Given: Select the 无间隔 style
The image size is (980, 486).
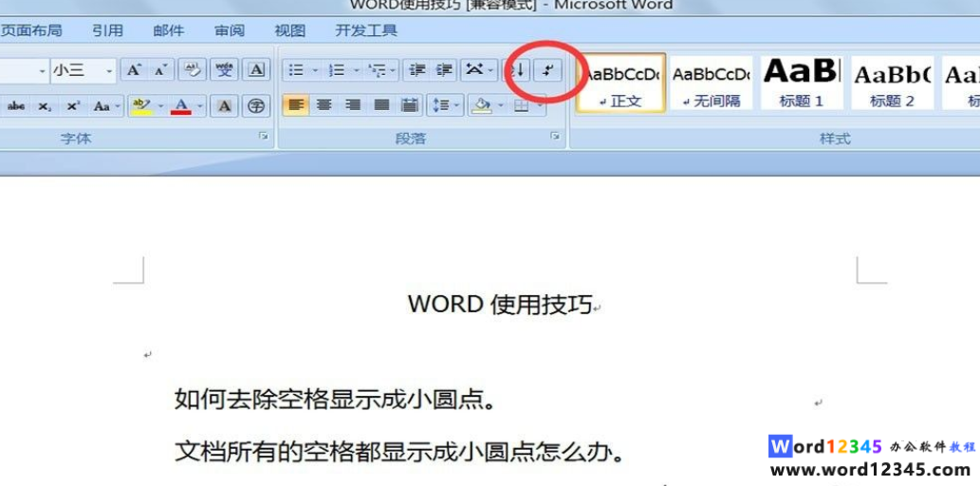Looking at the screenshot, I should click(712, 83).
